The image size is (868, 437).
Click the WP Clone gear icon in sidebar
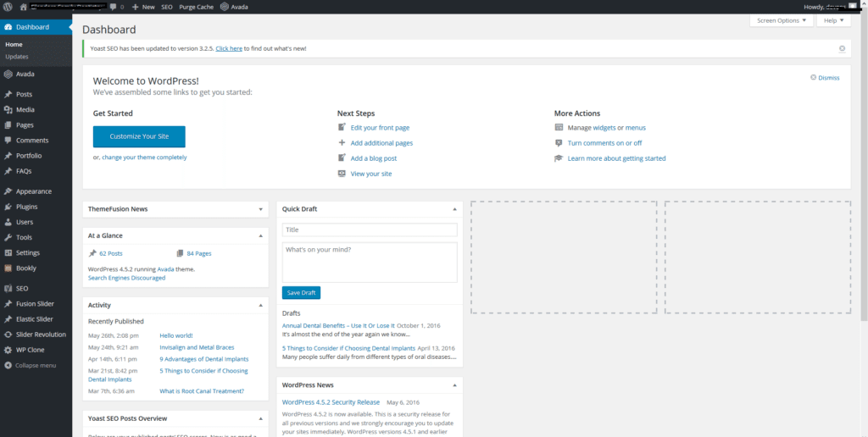tap(8, 350)
